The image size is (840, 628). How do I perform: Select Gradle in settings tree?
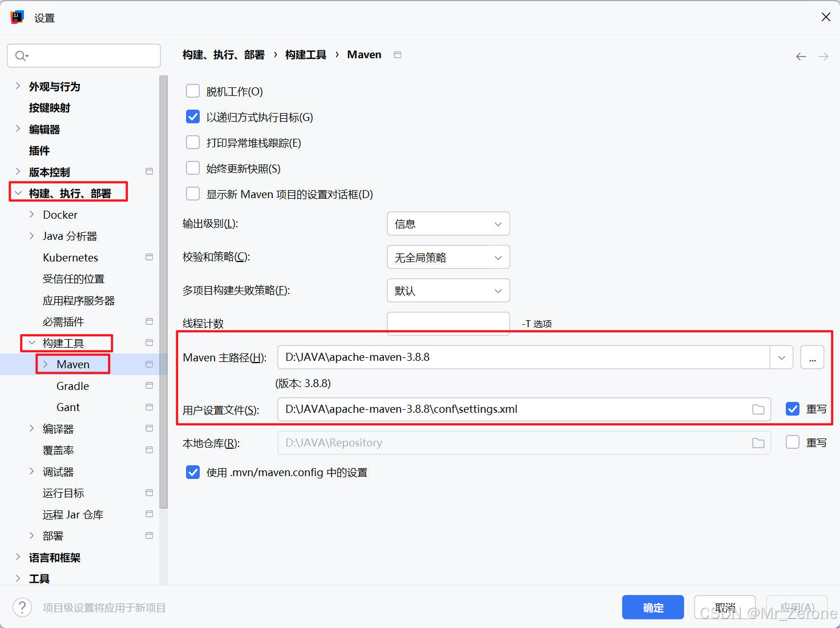72,386
